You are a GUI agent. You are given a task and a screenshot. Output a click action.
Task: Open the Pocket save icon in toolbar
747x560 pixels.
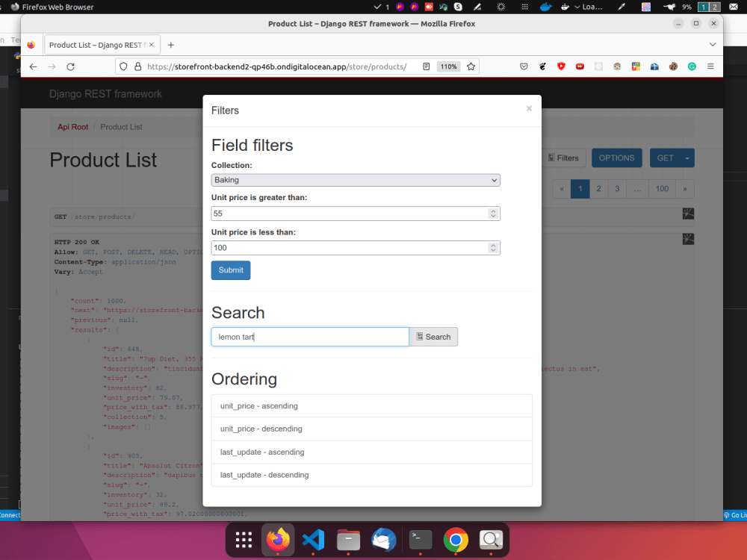(524, 66)
